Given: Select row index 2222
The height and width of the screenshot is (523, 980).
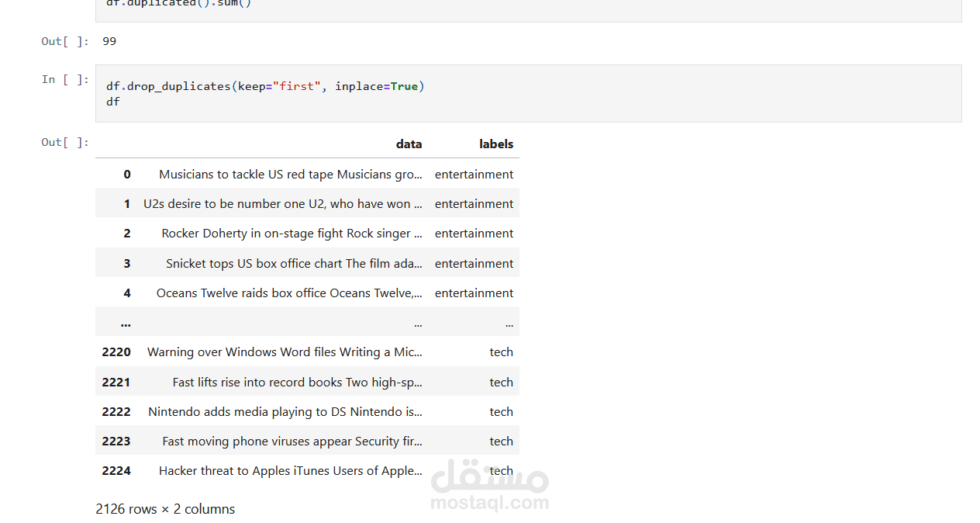Looking at the screenshot, I should pyautogui.click(x=116, y=412).
